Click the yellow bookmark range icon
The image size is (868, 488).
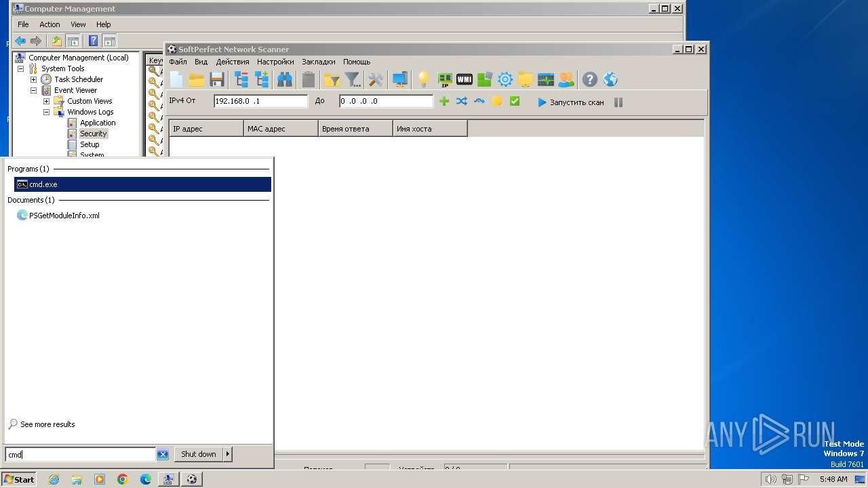[497, 102]
